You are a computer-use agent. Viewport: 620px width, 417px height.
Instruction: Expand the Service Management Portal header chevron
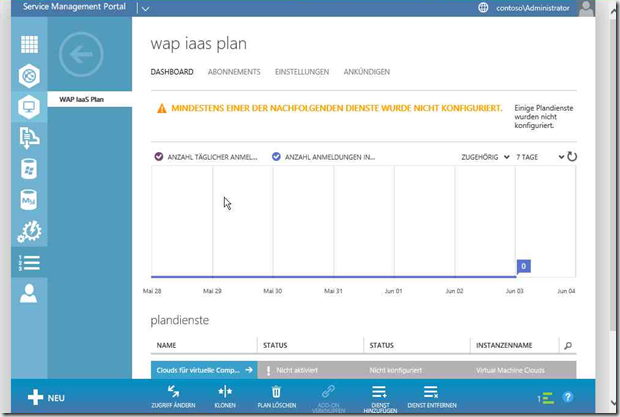click(x=145, y=8)
